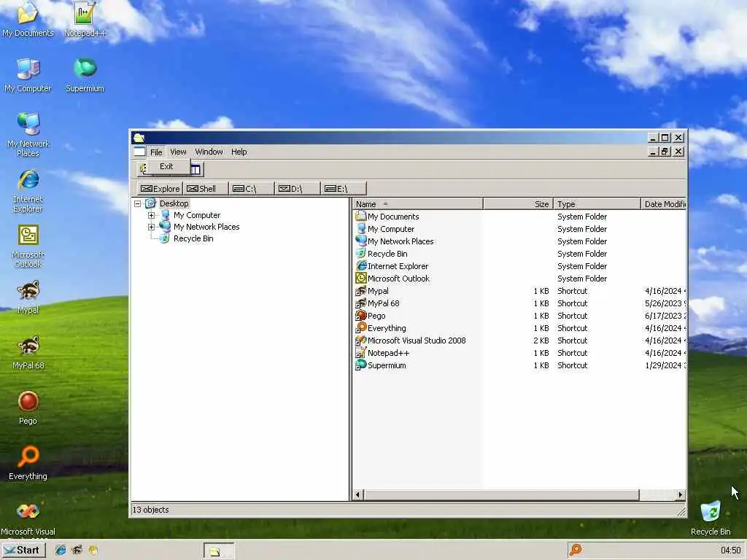This screenshot has width=747, height=560.
Task: Click Exit in the File menu
Action: pyautogui.click(x=166, y=166)
